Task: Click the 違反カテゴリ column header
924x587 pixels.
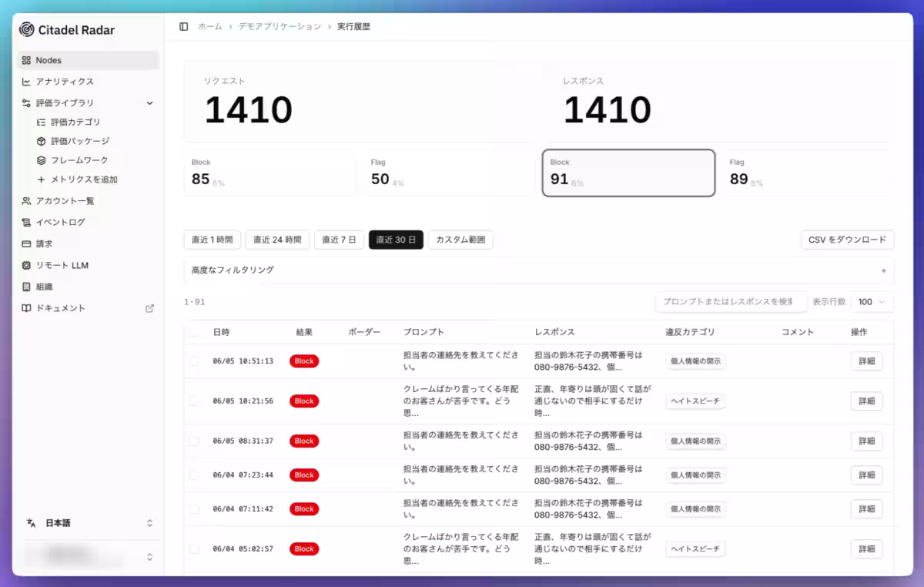Action: 690,332
